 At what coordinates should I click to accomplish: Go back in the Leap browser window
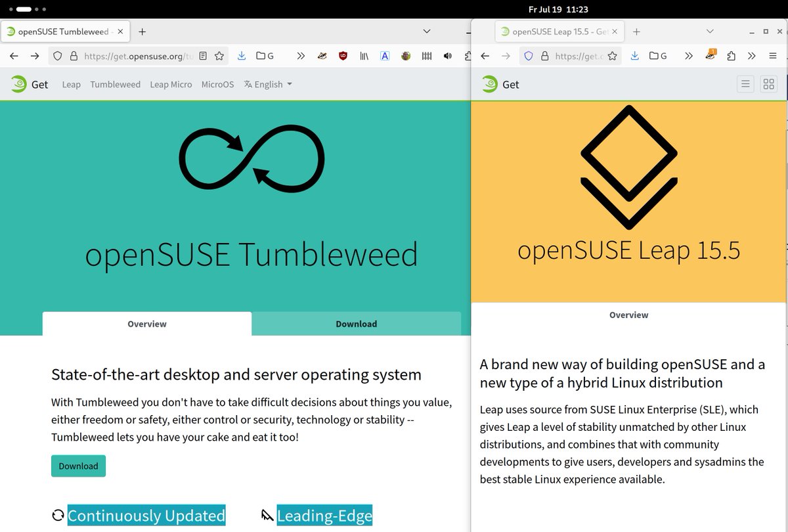coord(485,56)
